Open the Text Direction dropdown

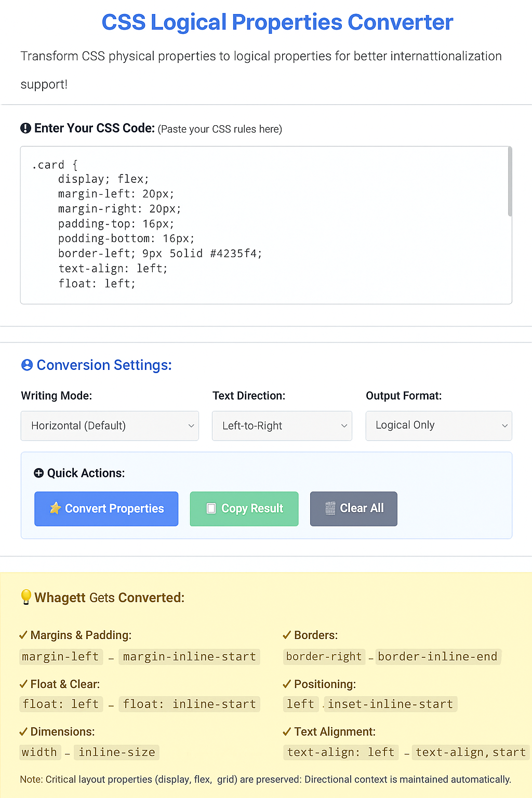(x=282, y=425)
